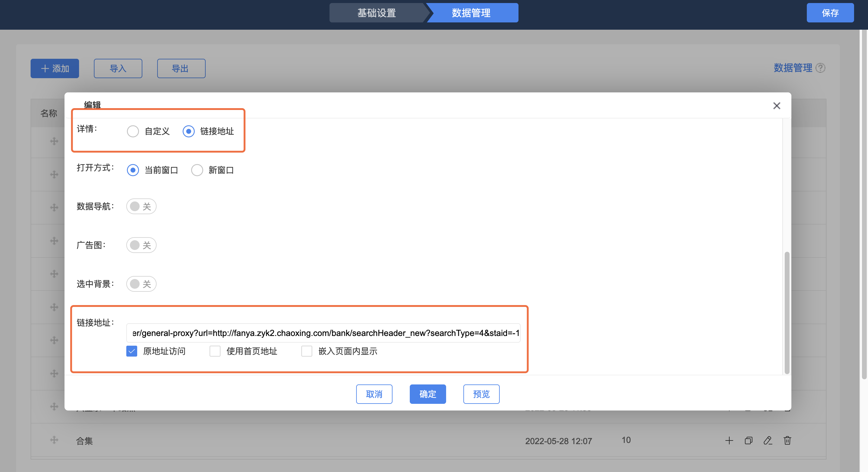This screenshot has height=472, width=868.
Task: Turn on the 选中背景 switch
Action: click(x=141, y=284)
